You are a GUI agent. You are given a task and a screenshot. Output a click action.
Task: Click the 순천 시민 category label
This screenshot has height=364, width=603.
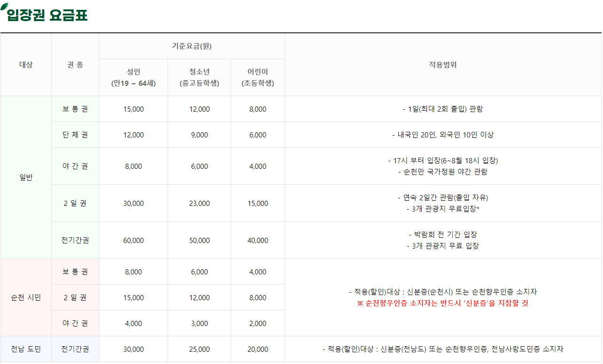(26, 297)
